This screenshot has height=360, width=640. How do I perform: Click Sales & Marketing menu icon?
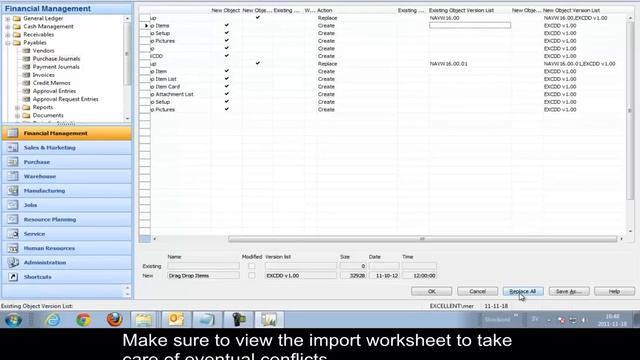click(13, 148)
